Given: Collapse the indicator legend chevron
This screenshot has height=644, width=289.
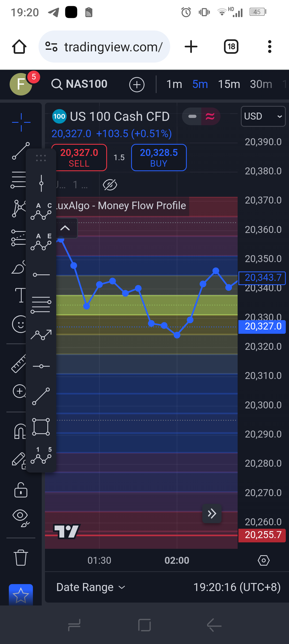Looking at the screenshot, I should pos(65,228).
